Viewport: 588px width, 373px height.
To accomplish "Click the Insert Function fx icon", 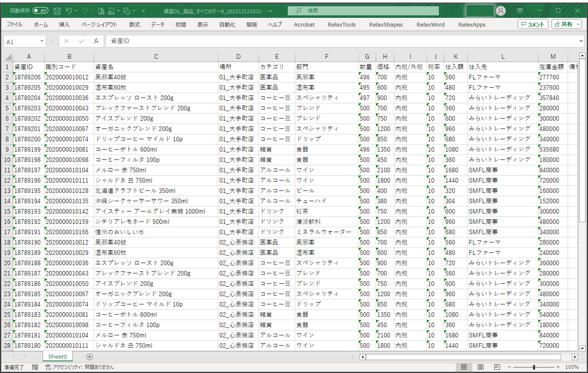I will pyautogui.click(x=96, y=41).
